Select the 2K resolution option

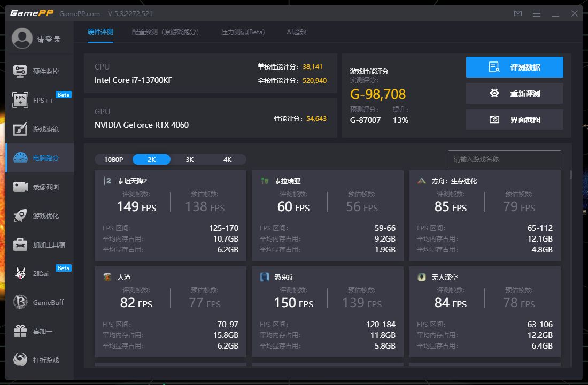[x=151, y=159]
